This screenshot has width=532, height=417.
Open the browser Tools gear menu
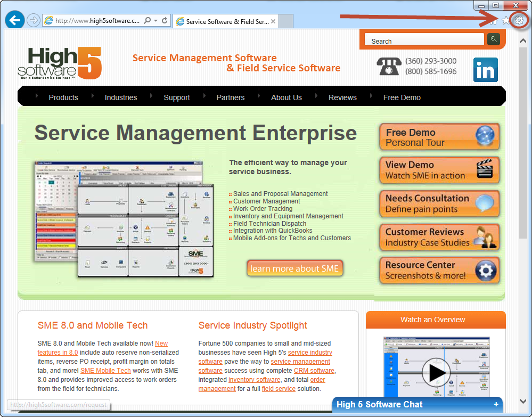pyautogui.click(x=519, y=20)
